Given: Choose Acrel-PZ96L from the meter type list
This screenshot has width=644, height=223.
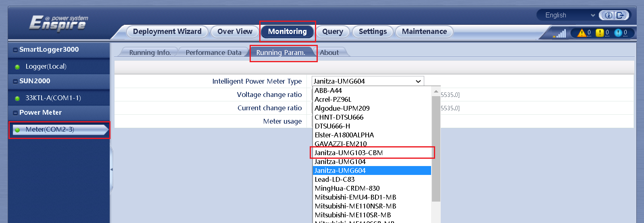Looking at the screenshot, I should click(372, 99).
